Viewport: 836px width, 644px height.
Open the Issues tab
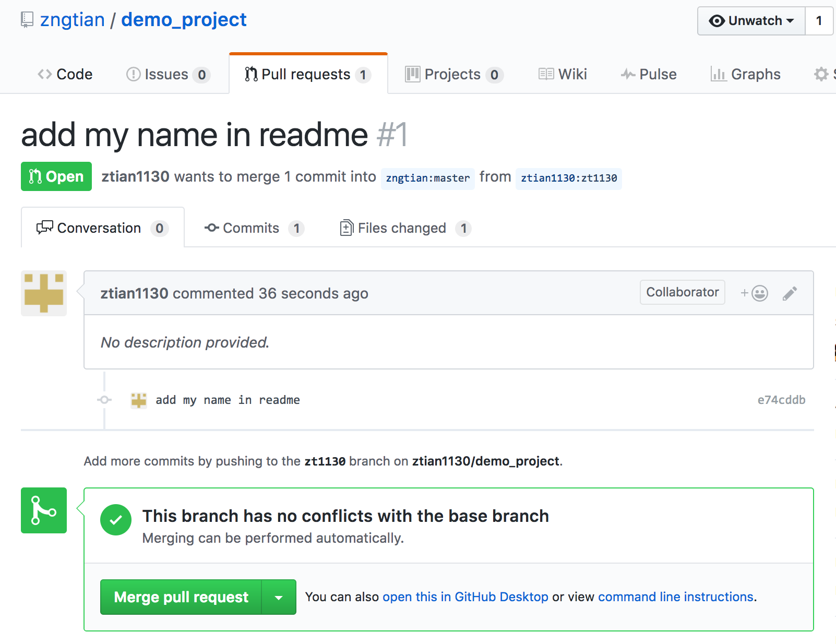point(168,74)
